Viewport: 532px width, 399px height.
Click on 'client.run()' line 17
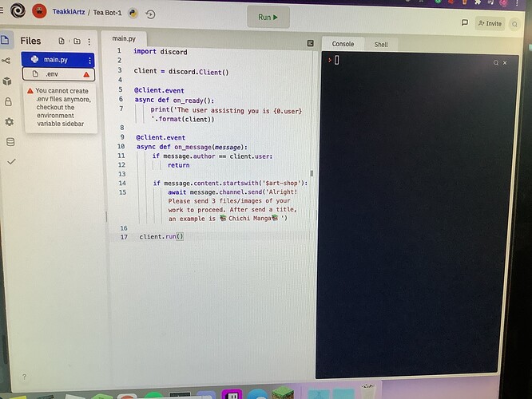pos(161,237)
